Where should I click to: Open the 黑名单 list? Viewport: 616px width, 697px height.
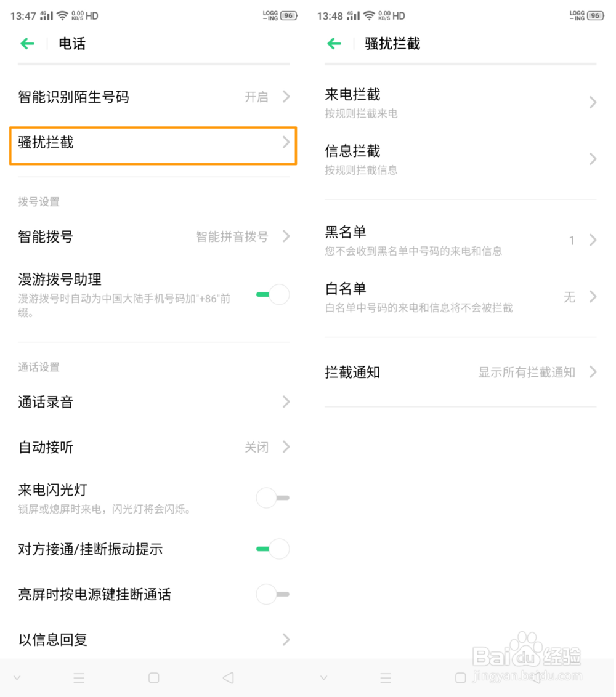460,240
